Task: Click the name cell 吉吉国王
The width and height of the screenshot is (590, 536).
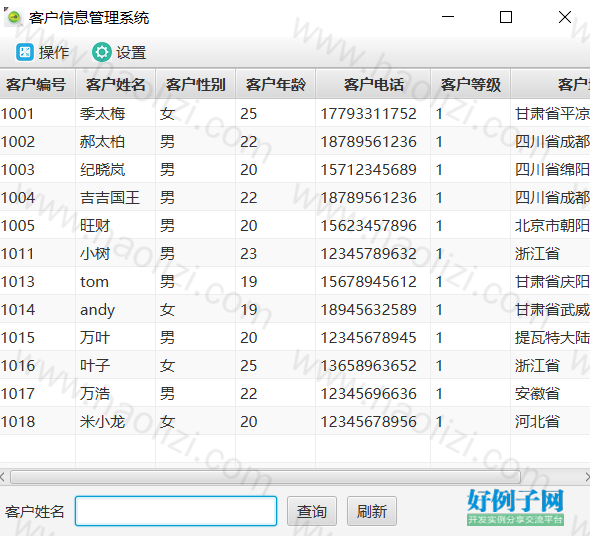Action: click(116, 197)
